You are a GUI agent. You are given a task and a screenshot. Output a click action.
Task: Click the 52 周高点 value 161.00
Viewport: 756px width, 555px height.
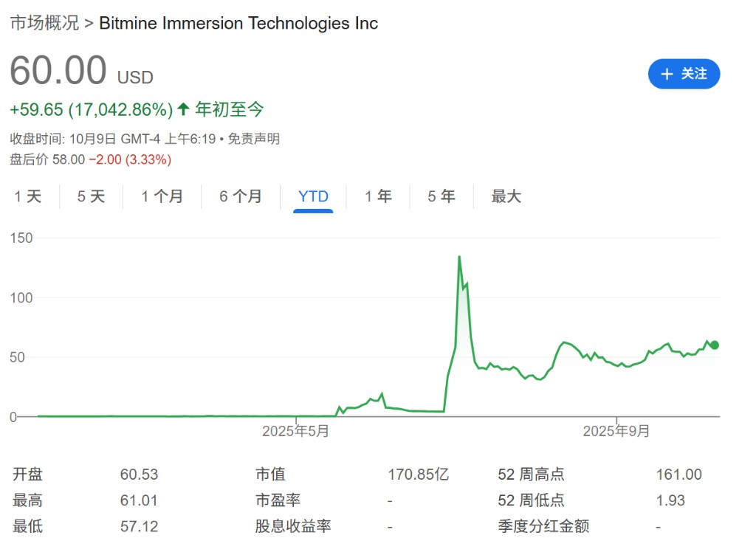point(678,475)
